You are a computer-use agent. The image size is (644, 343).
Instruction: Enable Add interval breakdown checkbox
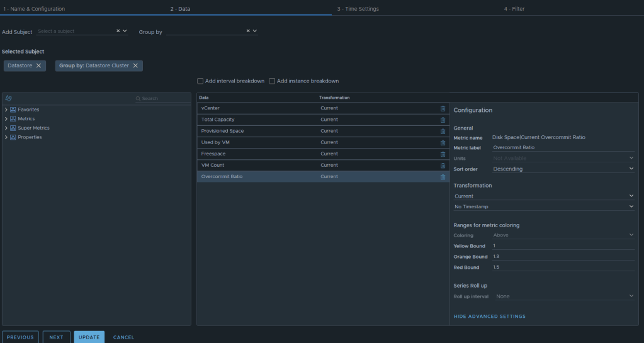(x=200, y=81)
